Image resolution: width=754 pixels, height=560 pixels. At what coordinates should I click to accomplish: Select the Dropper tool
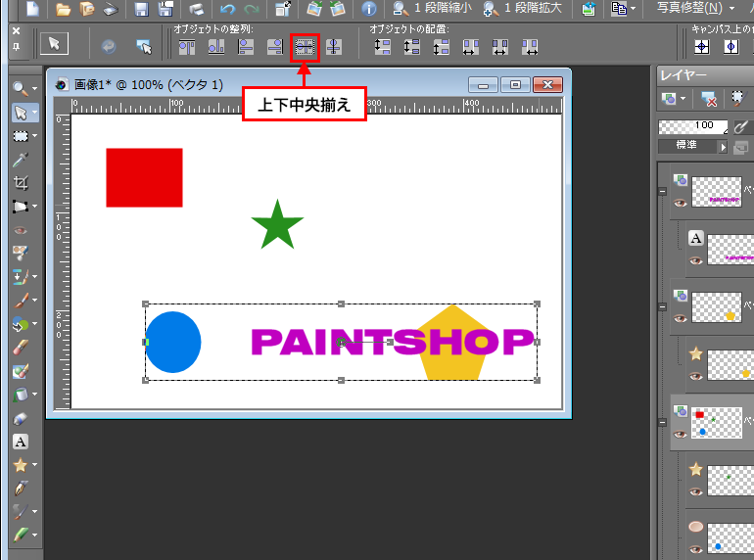coord(21,160)
